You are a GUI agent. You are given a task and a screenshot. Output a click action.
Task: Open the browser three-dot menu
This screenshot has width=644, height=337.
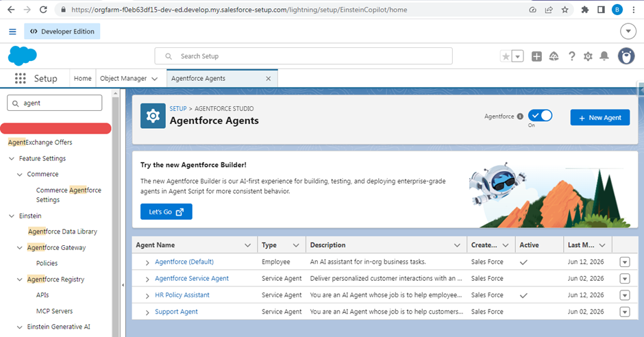click(634, 10)
